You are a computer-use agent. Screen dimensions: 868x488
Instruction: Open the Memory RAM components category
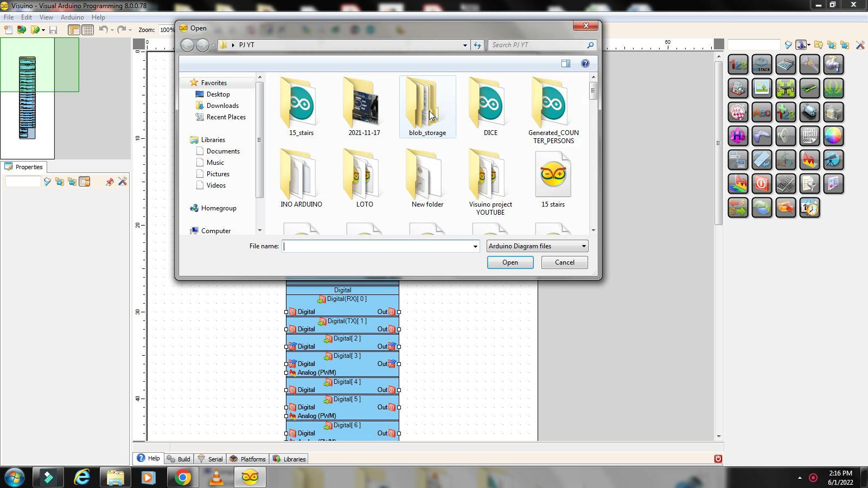tap(809, 88)
